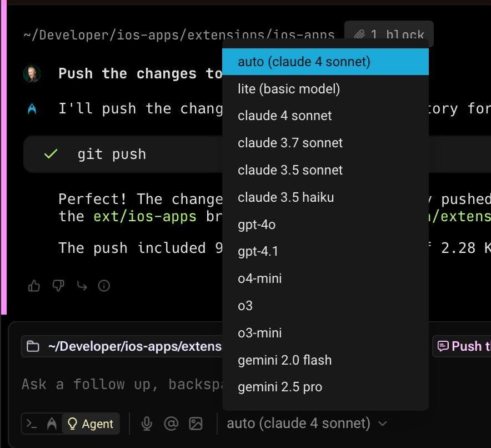Choose the o3 model entry
The image size is (491, 448).
point(325,306)
